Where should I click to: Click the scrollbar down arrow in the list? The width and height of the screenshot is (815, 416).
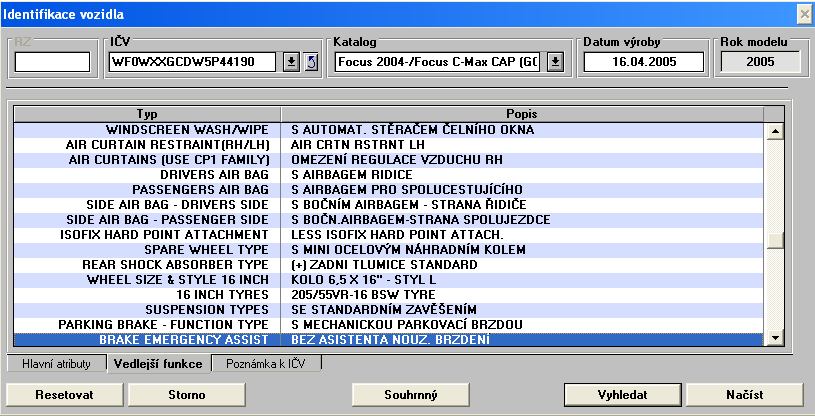point(773,340)
